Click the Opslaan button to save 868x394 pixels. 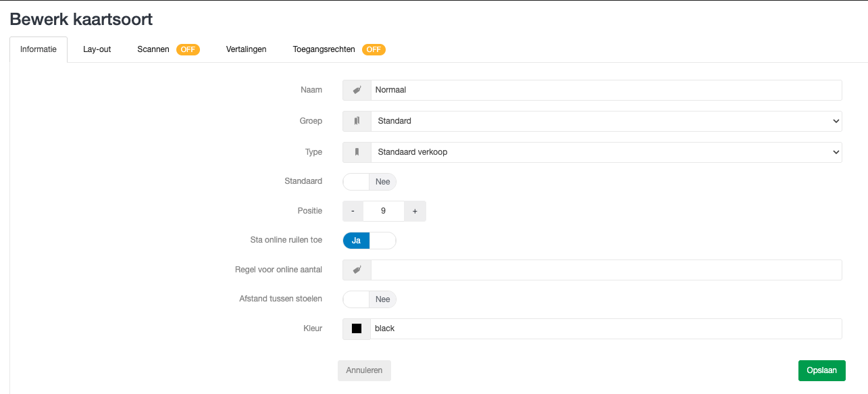coord(822,370)
